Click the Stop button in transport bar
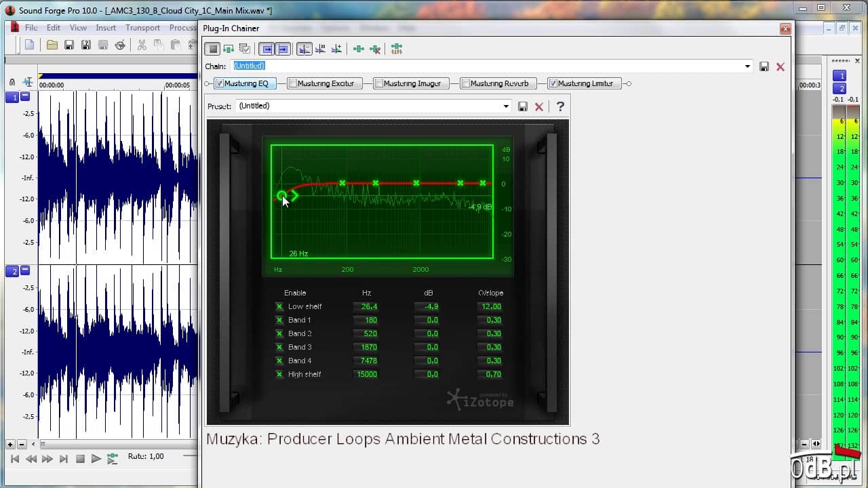This screenshot has height=488, width=868. point(80,459)
